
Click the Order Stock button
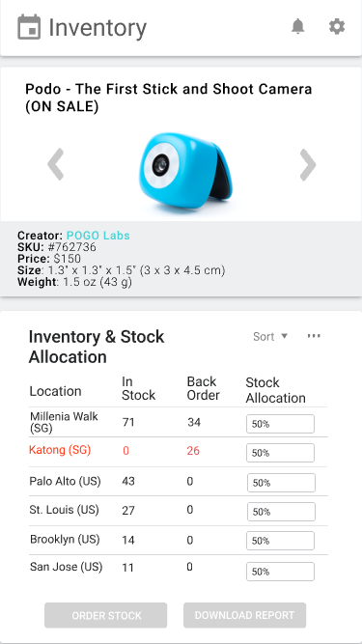[x=106, y=615]
